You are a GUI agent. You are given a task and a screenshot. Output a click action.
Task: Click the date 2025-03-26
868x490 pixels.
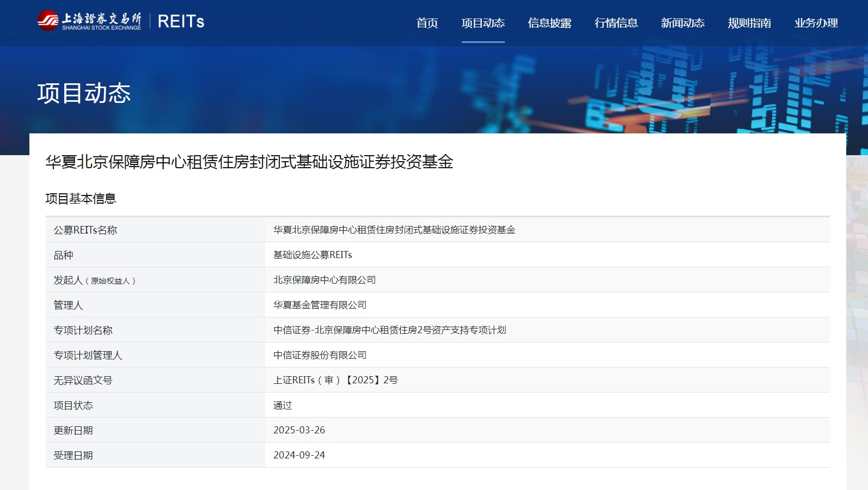[299, 430]
